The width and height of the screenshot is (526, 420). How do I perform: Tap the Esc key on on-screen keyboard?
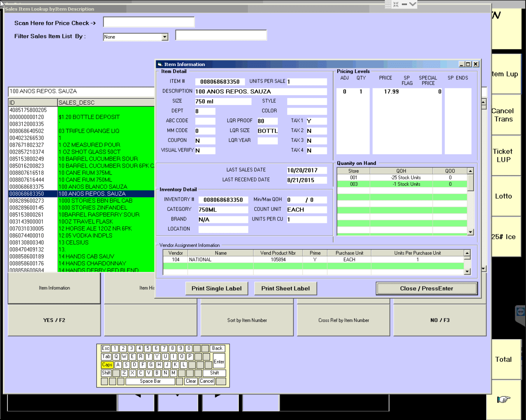[105, 348]
